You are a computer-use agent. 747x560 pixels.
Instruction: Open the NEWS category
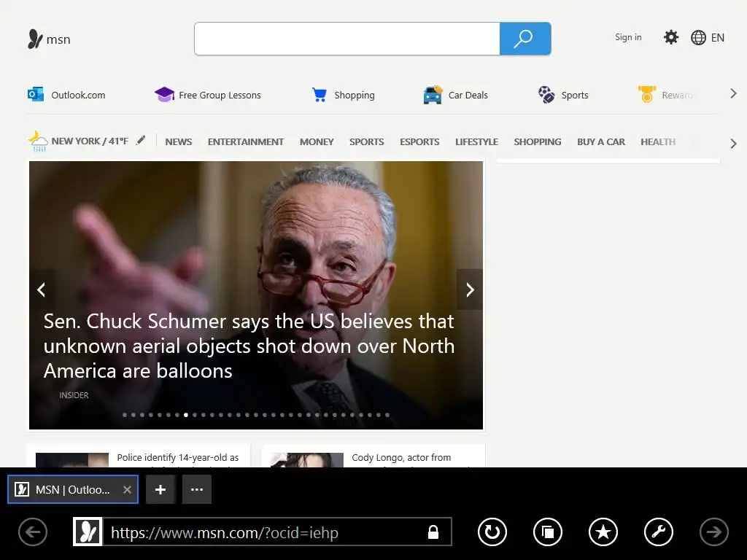click(x=179, y=142)
